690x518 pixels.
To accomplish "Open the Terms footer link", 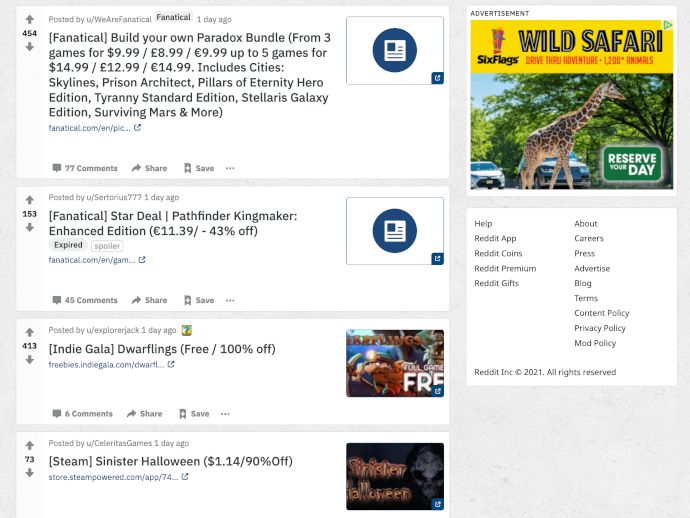I will point(586,298).
